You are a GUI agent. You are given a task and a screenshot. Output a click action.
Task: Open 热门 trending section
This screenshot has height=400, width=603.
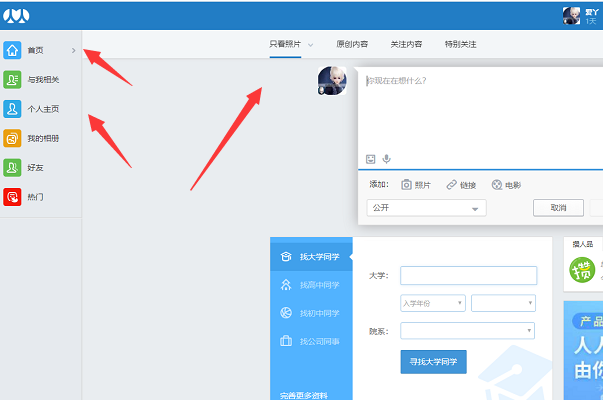click(x=13, y=197)
